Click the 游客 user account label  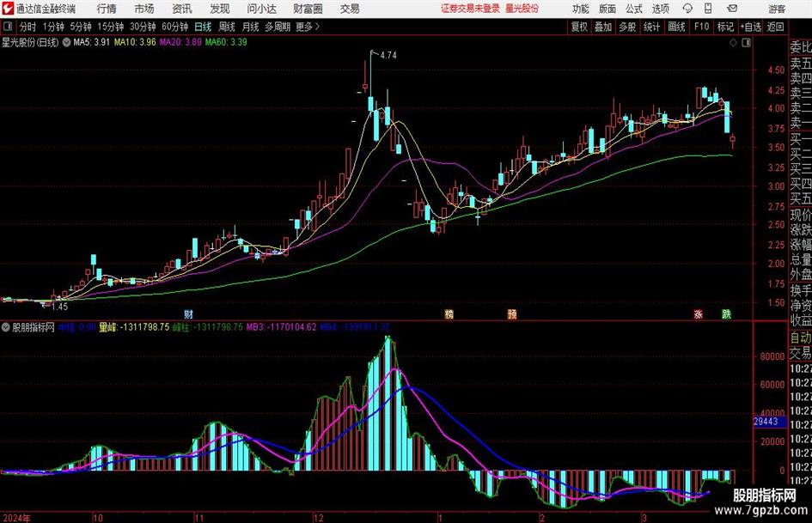coord(776,9)
